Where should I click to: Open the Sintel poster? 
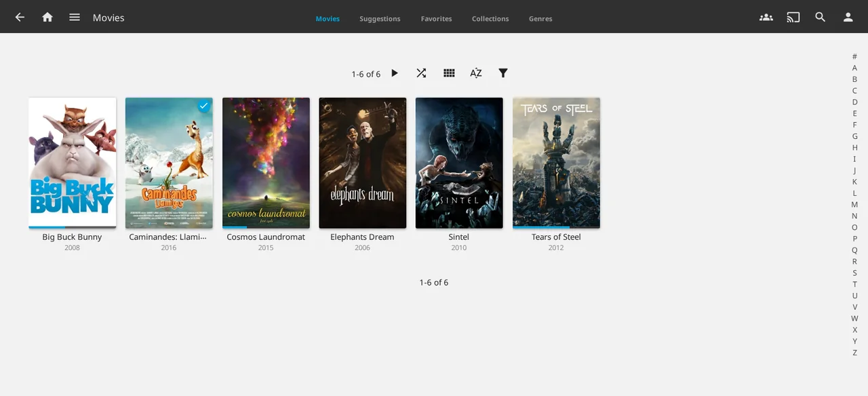tap(459, 163)
